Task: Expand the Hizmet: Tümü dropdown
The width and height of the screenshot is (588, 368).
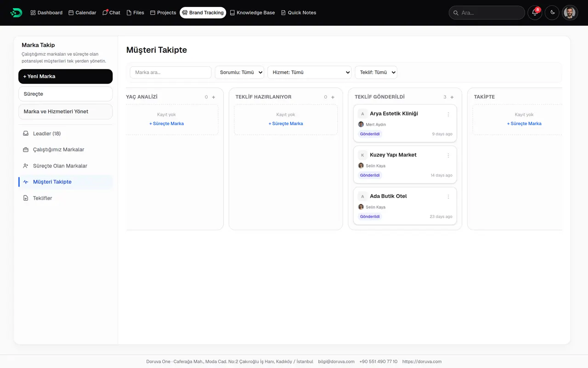Action: pyautogui.click(x=309, y=72)
